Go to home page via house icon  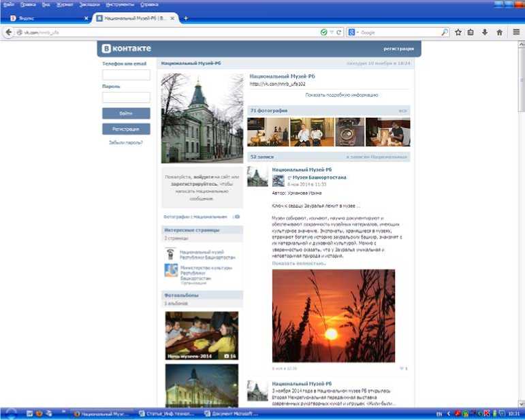click(x=500, y=32)
